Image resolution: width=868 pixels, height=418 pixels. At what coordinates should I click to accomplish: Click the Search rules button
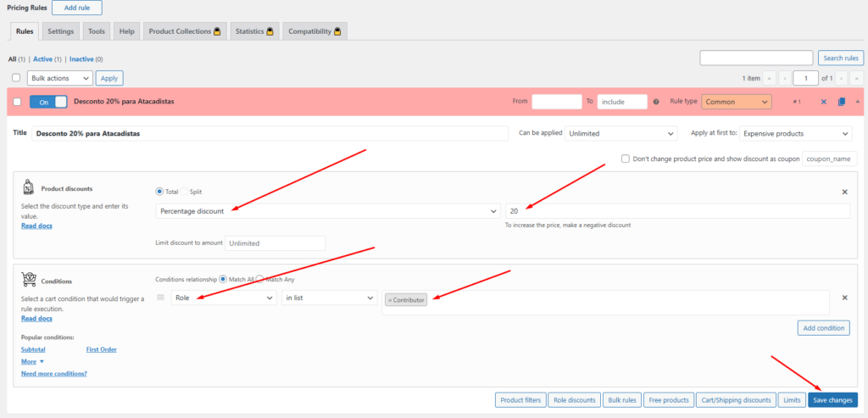840,59
